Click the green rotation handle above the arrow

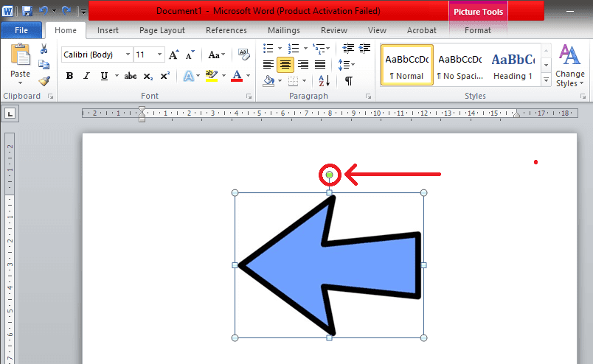click(x=330, y=175)
